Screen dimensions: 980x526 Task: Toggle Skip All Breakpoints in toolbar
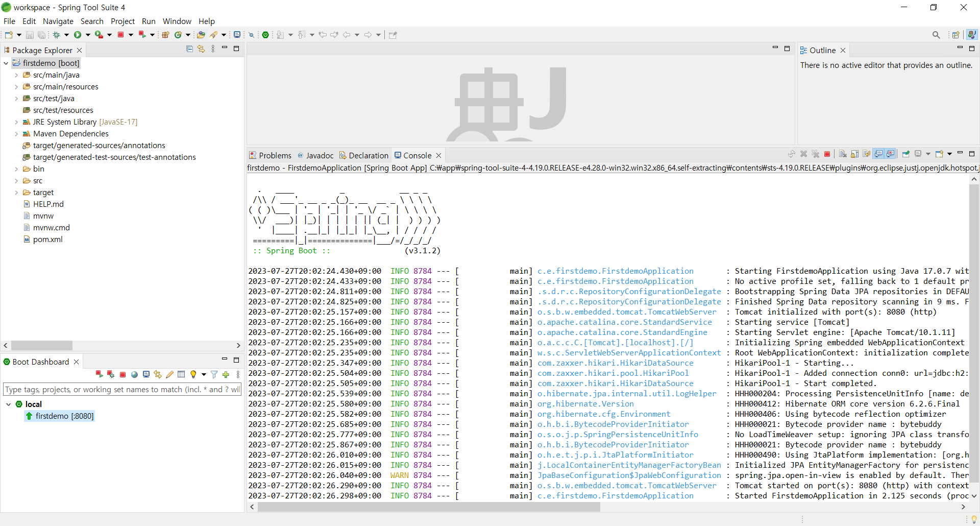[x=251, y=35]
